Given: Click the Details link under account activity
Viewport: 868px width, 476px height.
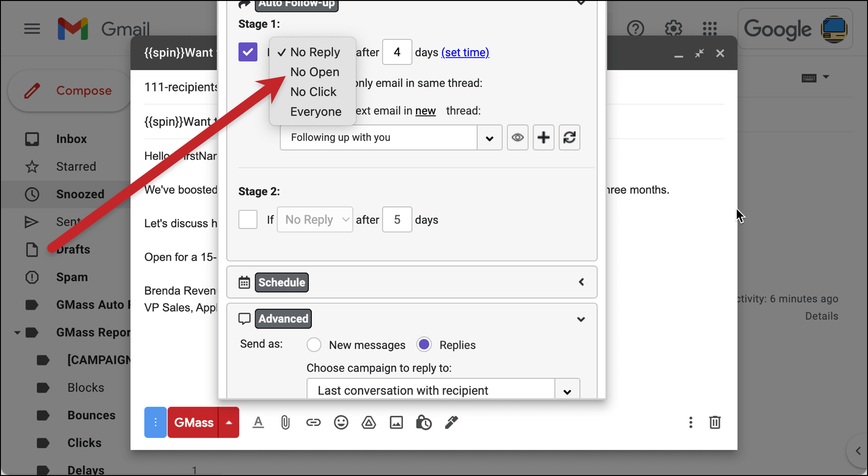Looking at the screenshot, I should (822, 316).
